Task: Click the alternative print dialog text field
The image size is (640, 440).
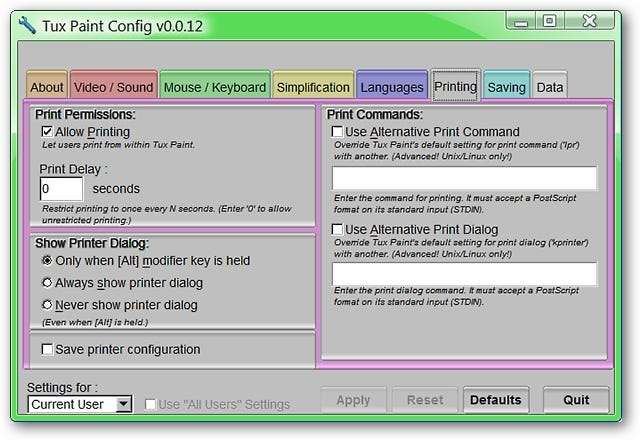Action: tap(464, 274)
